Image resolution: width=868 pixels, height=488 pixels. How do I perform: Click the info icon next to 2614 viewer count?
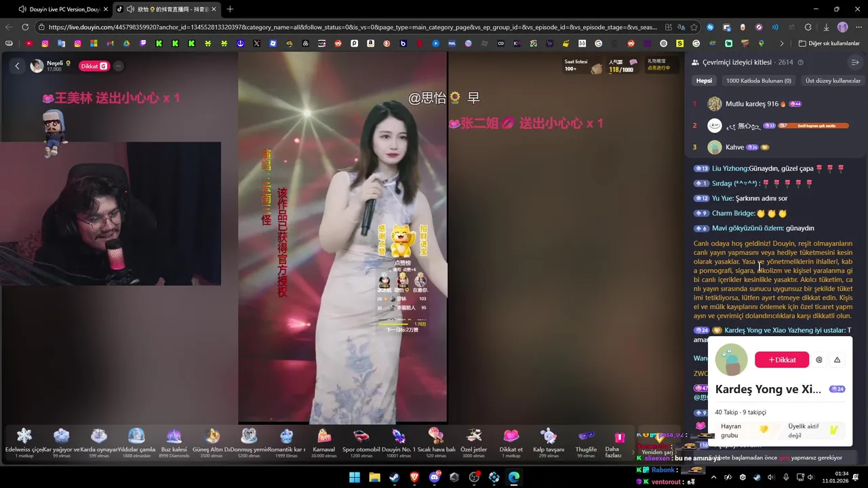coord(800,62)
